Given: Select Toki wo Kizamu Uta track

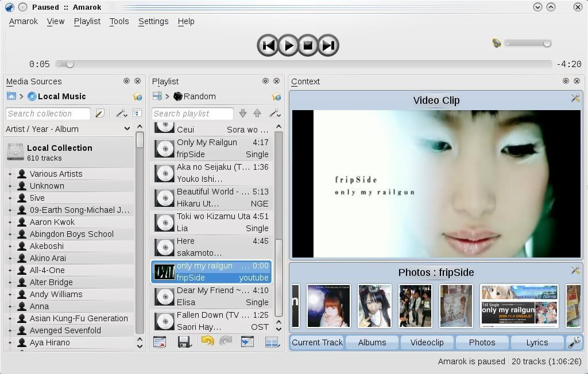Looking at the screenshot, I should (211, 222).
